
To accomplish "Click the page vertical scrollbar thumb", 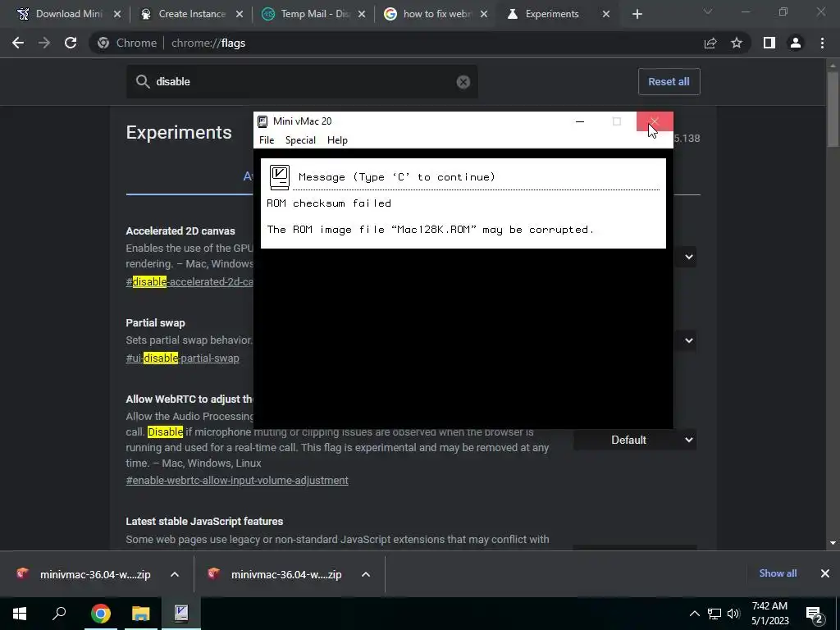I will [833, 107].
